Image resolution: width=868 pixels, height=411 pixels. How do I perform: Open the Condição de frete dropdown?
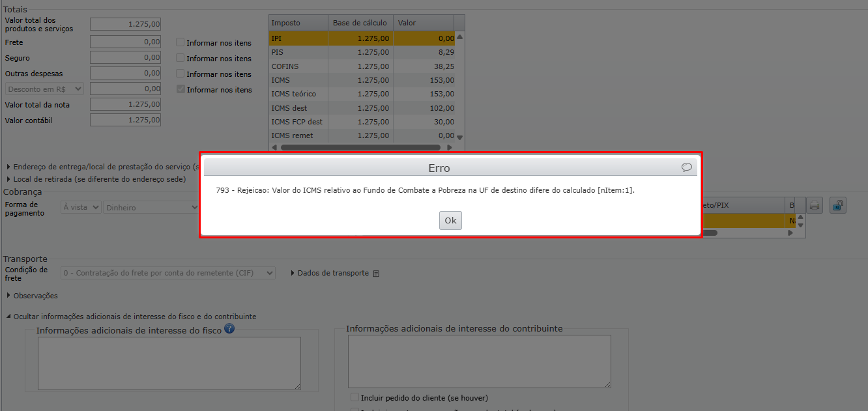click(x=168, y=273)
